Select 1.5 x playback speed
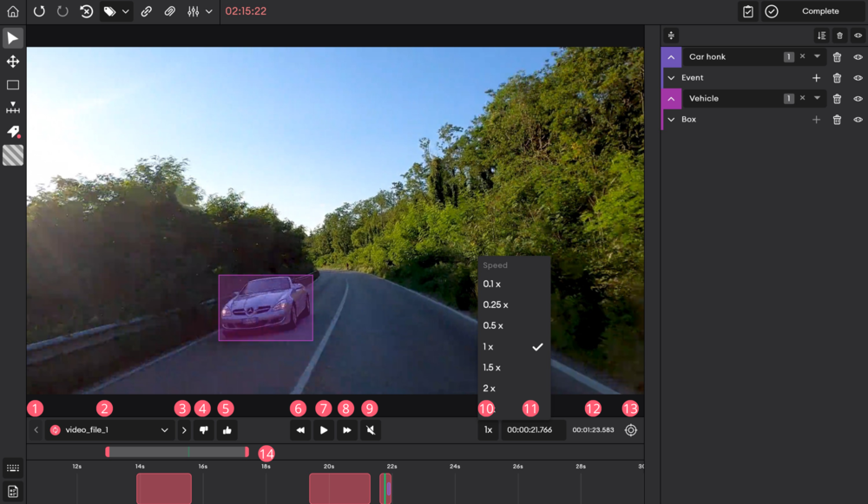Viewport: 868px width, 504px height. (514, 367)
